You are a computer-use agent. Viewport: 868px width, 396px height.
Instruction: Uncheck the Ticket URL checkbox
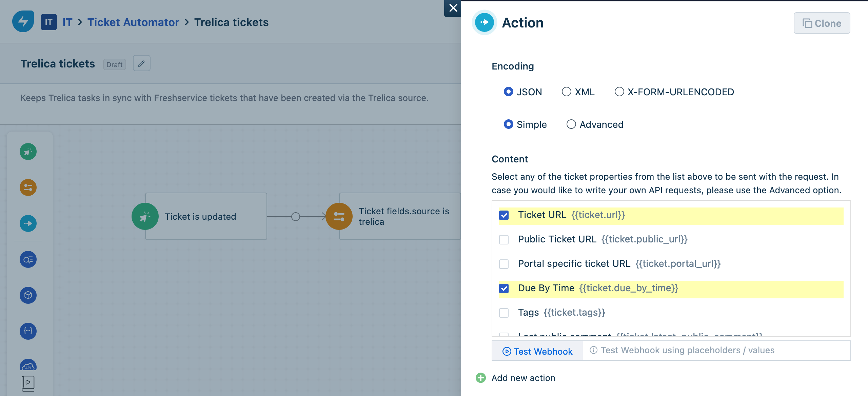[504, 215]
